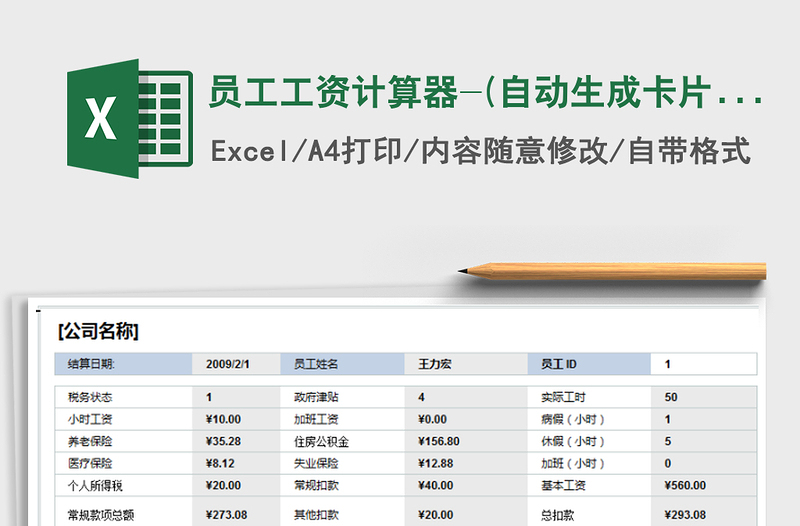Viewport: 800px width, 526px height.
Task: Select the 失业保险 label cell
Action: (x=342, y=463)
